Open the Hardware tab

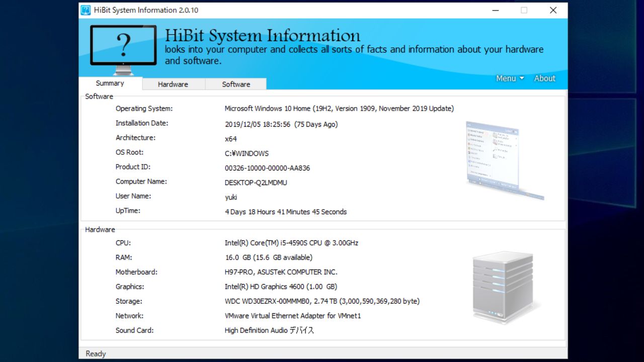(173, 84)
